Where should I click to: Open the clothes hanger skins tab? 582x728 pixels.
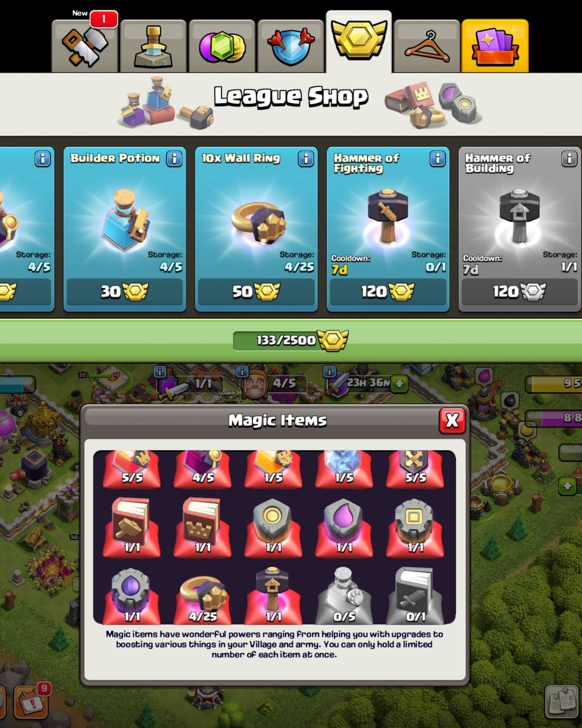coord(427,46)
